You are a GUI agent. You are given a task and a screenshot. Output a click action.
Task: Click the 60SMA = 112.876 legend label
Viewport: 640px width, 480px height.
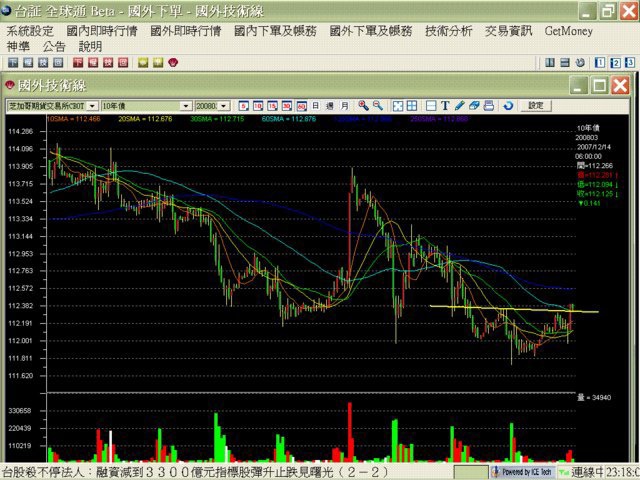click(x=289, y=119)
